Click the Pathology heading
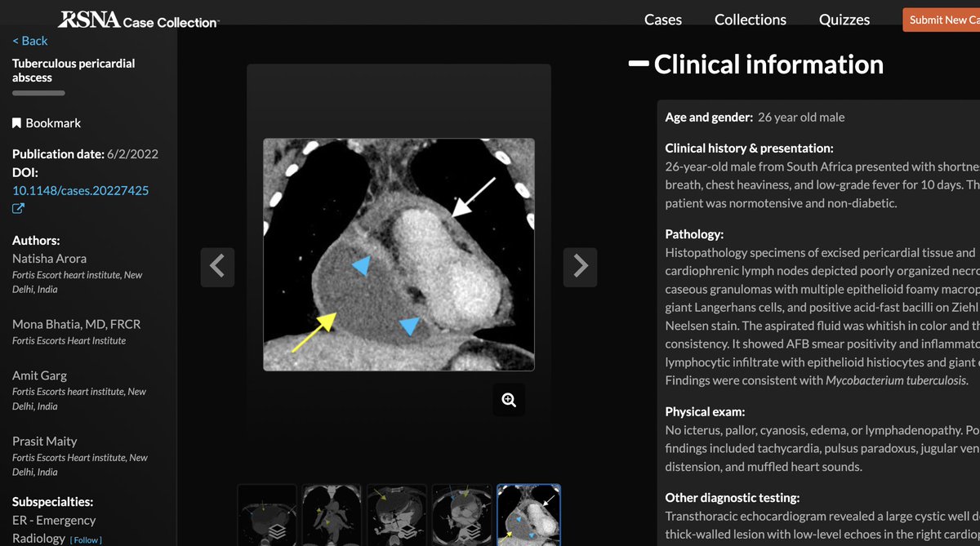 [x=694, y=233]
